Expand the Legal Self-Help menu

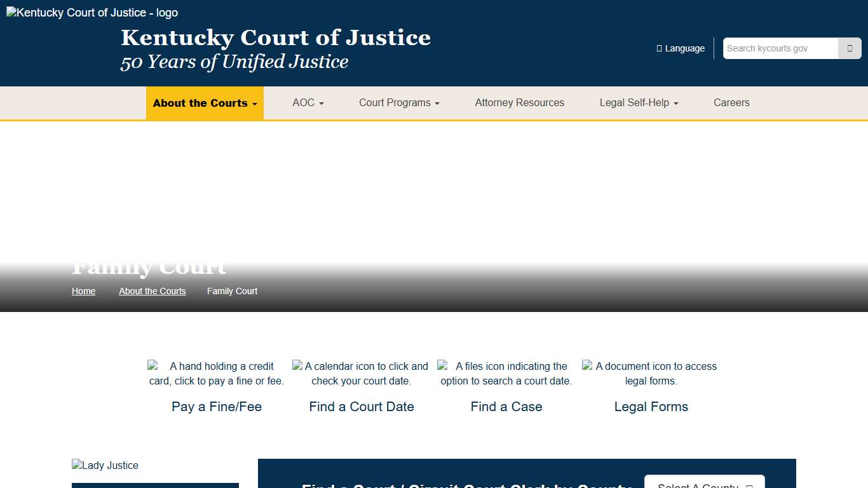[x=638, y=102]
